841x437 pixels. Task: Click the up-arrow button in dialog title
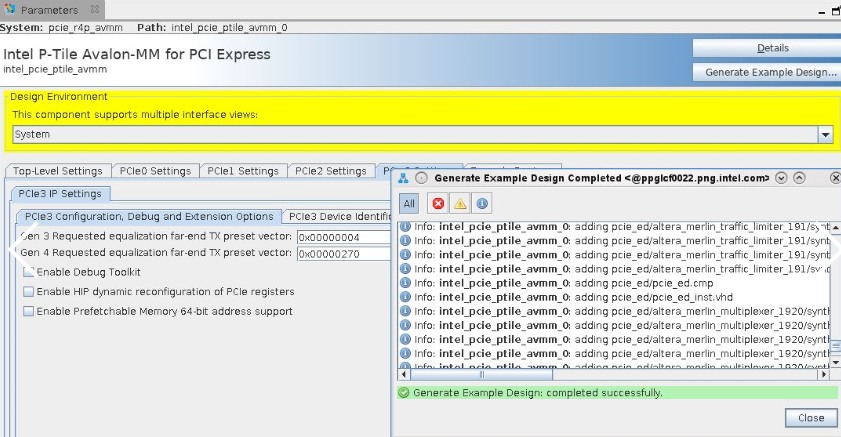[799, 178]
